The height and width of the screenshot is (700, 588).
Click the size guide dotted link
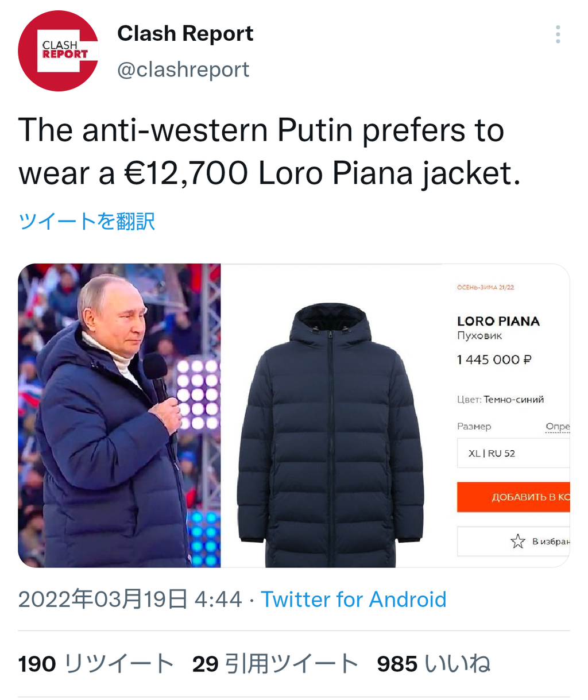point(558,427)
